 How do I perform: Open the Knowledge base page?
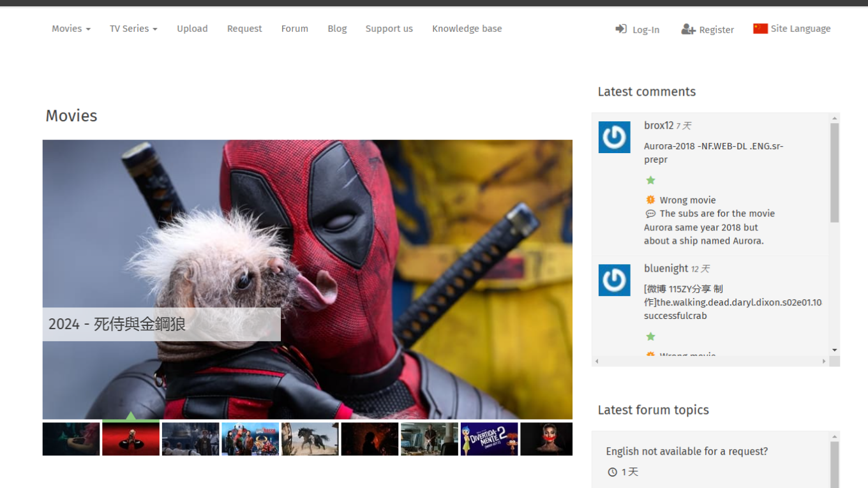coord(467,29)
